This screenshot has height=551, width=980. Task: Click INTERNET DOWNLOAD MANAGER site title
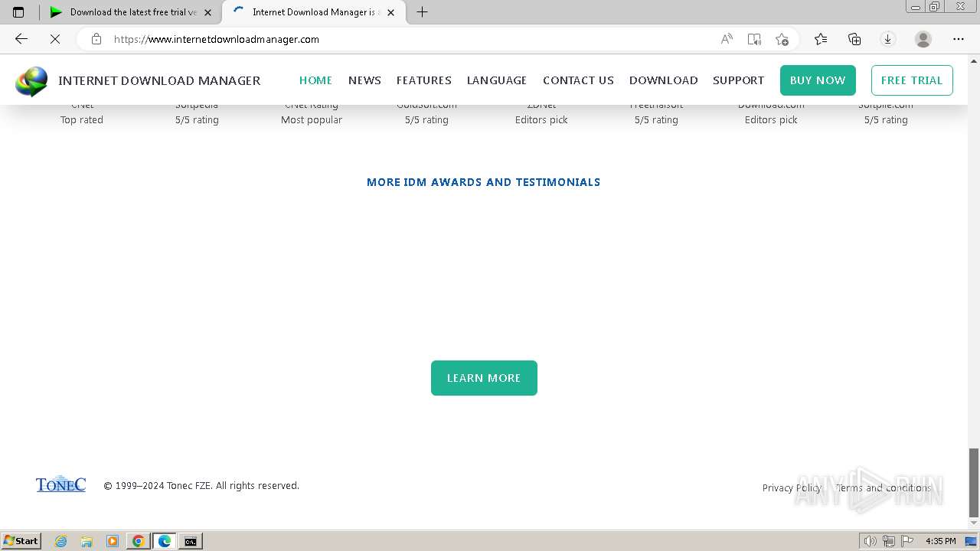tap(159, 80)
